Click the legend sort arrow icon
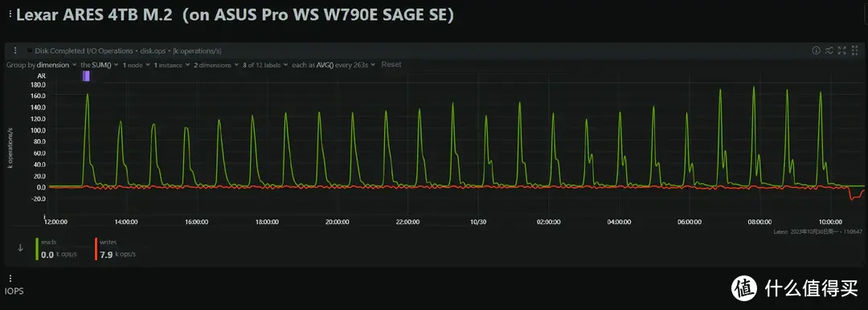This screenshot has width=868, height=310. [20, 248]
